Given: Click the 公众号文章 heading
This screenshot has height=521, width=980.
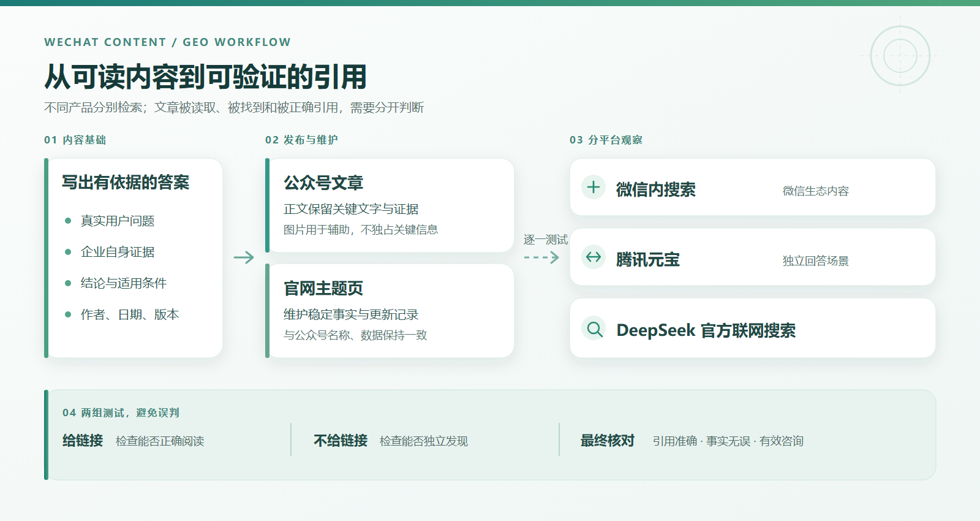Looking at the screenshot, I should point(323,183).
